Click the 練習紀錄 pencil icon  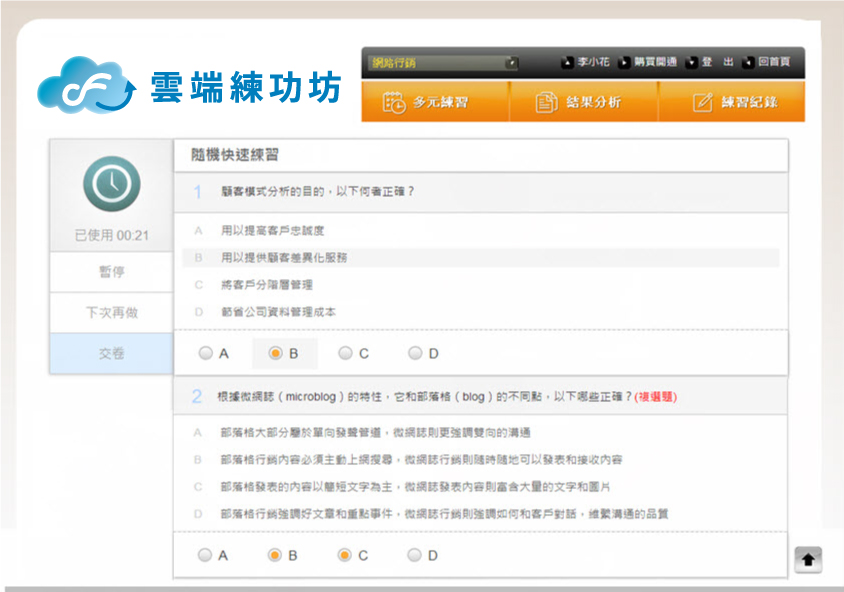point(703,102)
